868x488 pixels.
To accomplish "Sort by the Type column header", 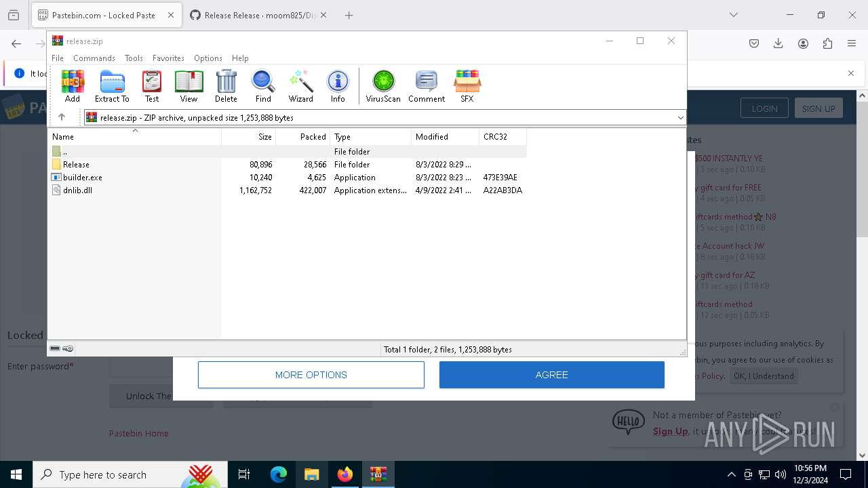I will click(371, 136).
